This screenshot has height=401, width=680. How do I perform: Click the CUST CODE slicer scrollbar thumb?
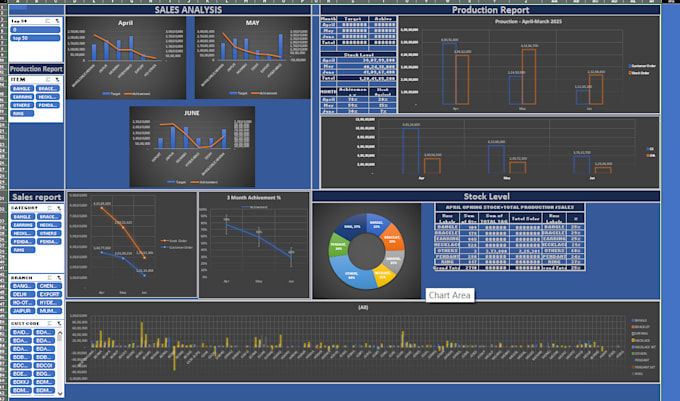60,339
